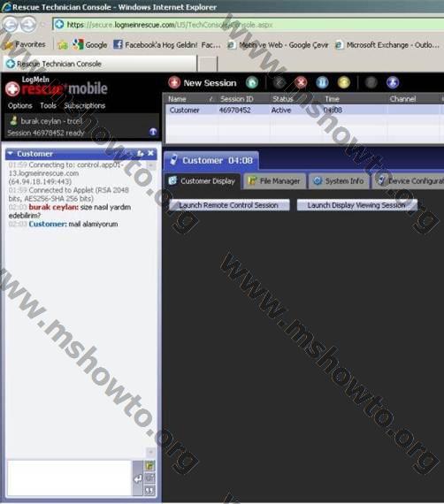Switch to the System Info tab

coord(339,181)
